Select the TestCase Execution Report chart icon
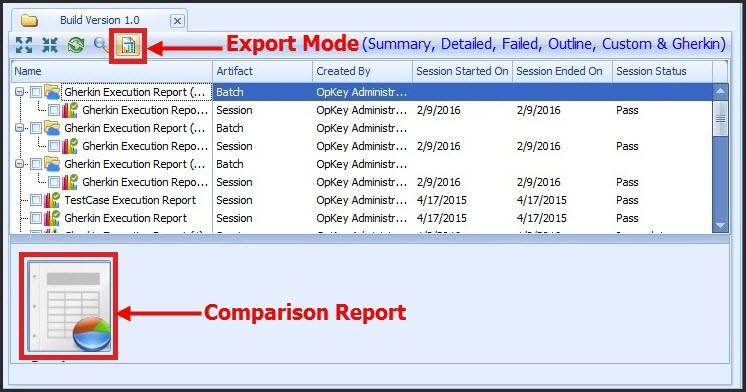 51,200
